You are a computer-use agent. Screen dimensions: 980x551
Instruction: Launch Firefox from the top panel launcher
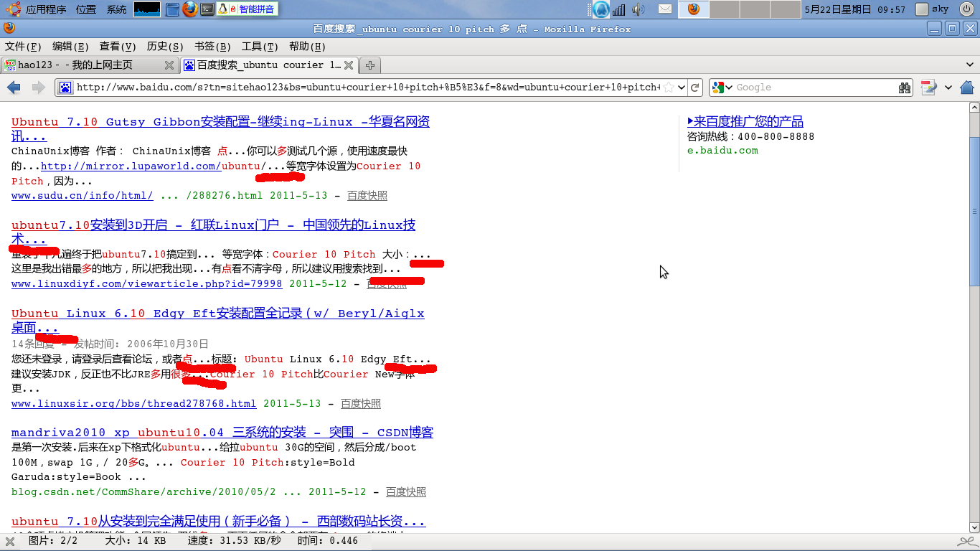pyautogui.click(x=189, y=9)
